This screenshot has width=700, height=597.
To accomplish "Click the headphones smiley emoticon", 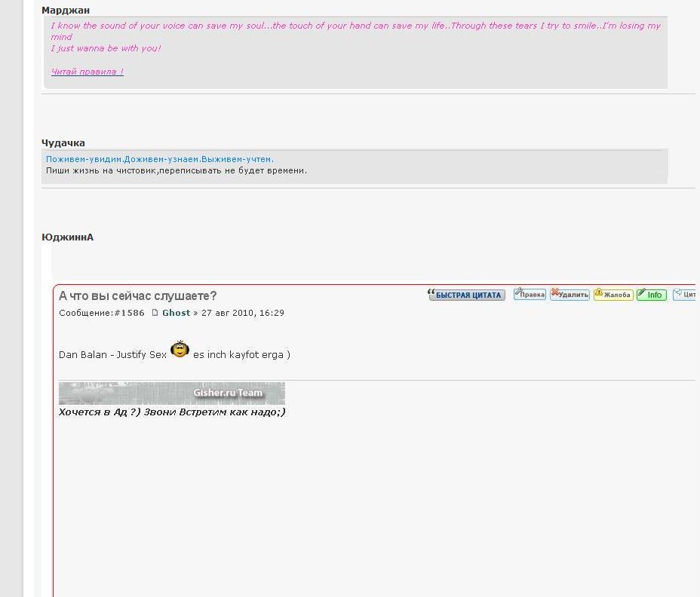I will (180, 350).
